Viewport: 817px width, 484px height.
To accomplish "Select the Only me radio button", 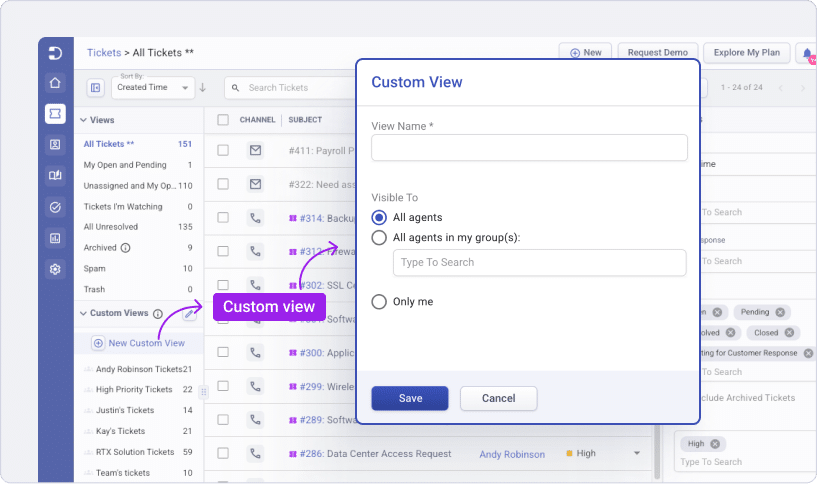I will click(x=379, y=302).
